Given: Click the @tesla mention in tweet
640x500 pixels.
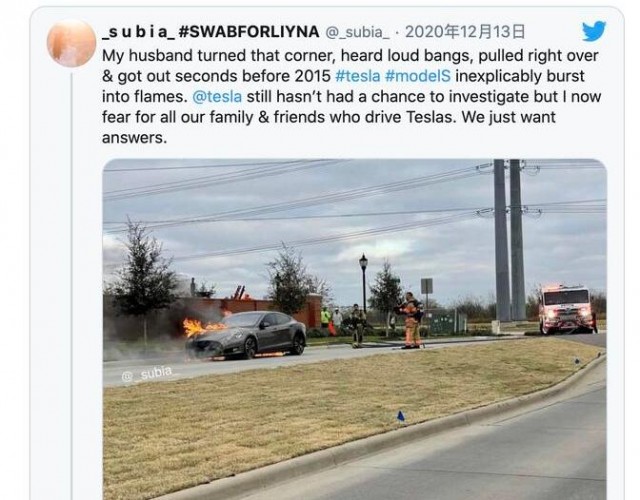Looking at the screenshot, I should click(x=217, y=97).
